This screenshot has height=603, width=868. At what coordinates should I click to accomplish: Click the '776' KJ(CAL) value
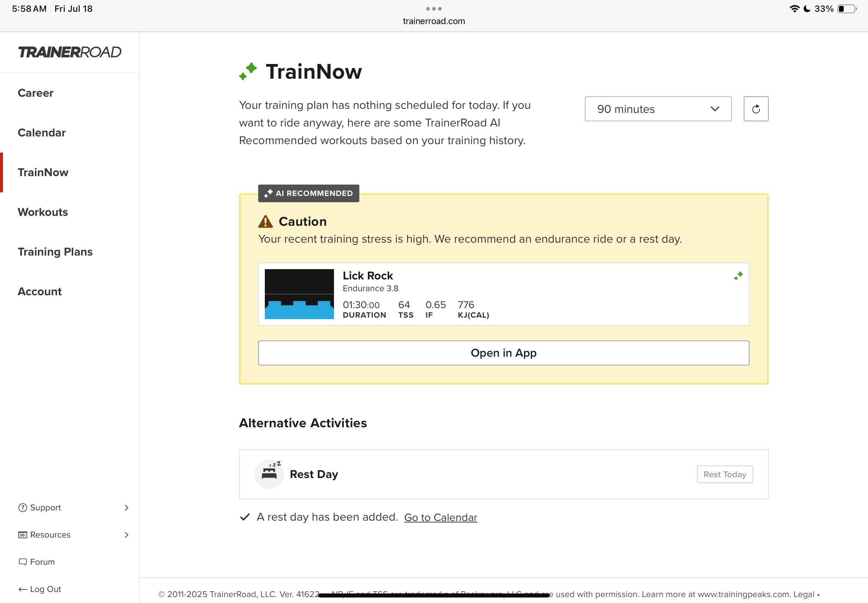pyautogui.click(x=466, y=305)
